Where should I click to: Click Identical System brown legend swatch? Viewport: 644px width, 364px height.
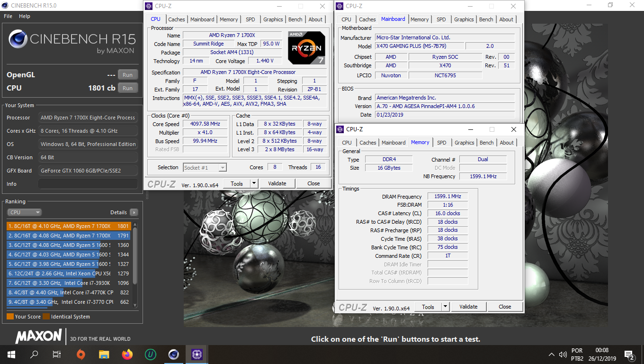coord(46,317)
